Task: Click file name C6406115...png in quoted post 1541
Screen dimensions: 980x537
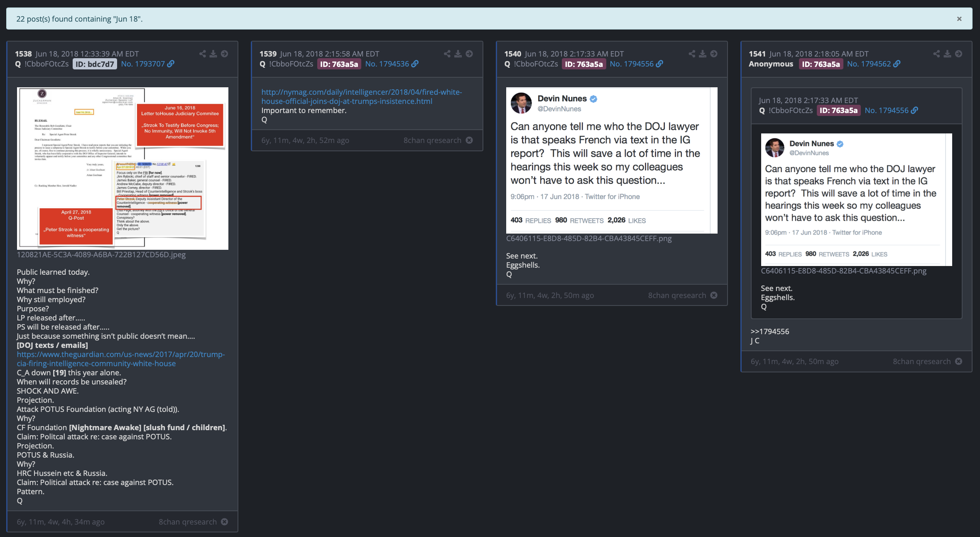Action: click(843, 271)
